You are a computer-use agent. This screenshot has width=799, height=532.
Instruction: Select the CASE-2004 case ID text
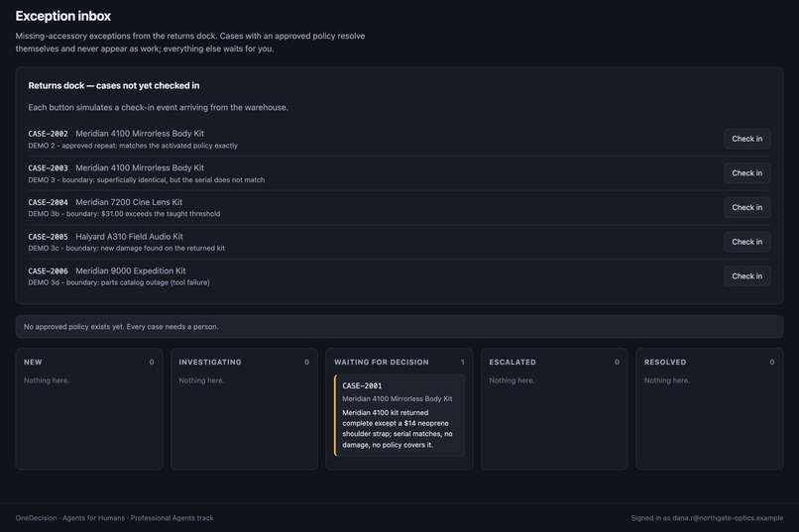click(x=48, y=203)
